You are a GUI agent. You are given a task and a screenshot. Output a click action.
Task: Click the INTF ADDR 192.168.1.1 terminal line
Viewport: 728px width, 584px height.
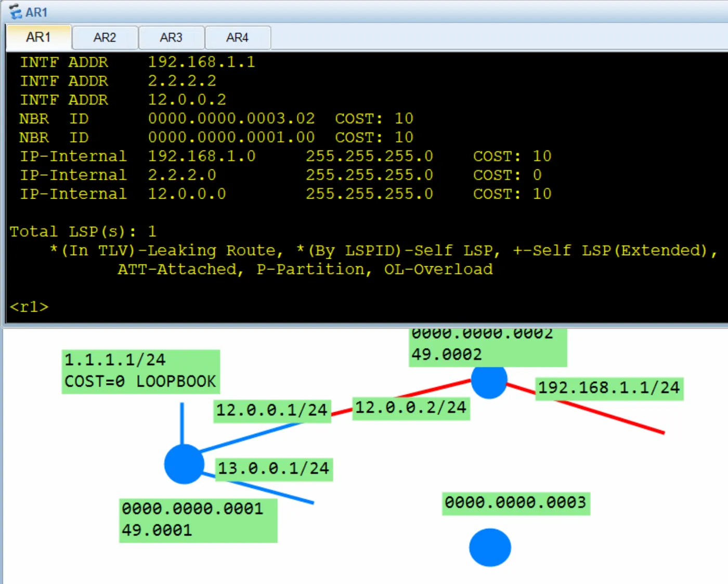click(x=138, y=62)
